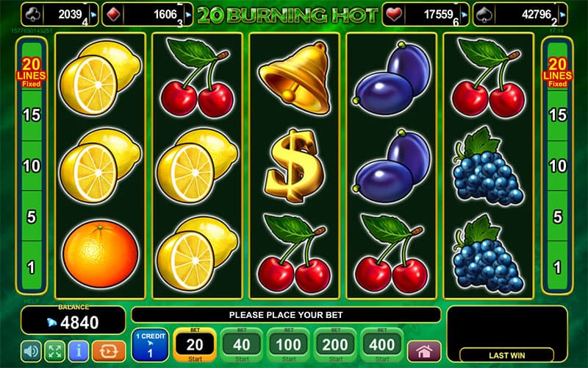This screenshot has width=588, height=368.
Task: Click the Last Win display panel
Action: coord(507,334)
